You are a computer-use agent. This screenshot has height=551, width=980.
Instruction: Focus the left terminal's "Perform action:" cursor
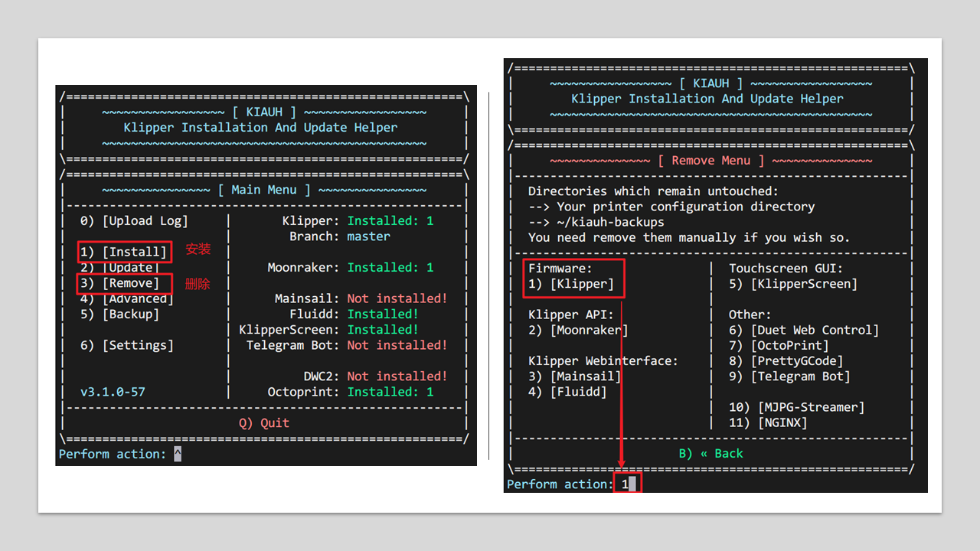point(178,455)
